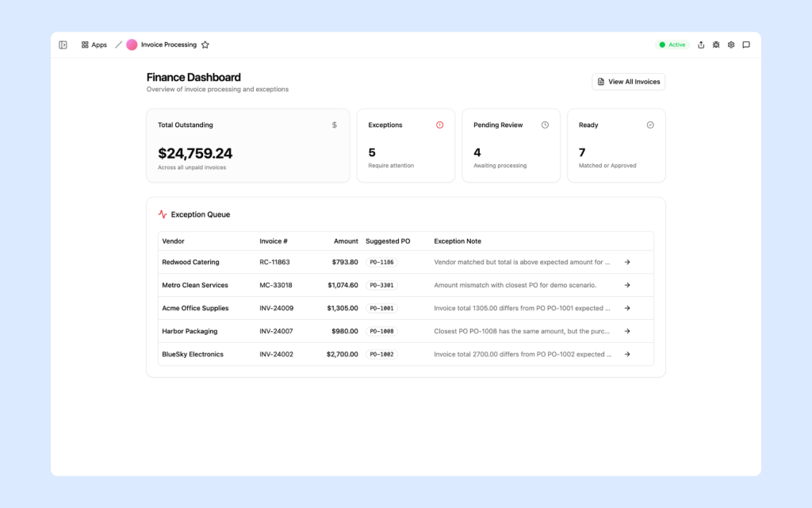812x508 pixels.
Task: Click the Ready count 7
Action: 582,152
